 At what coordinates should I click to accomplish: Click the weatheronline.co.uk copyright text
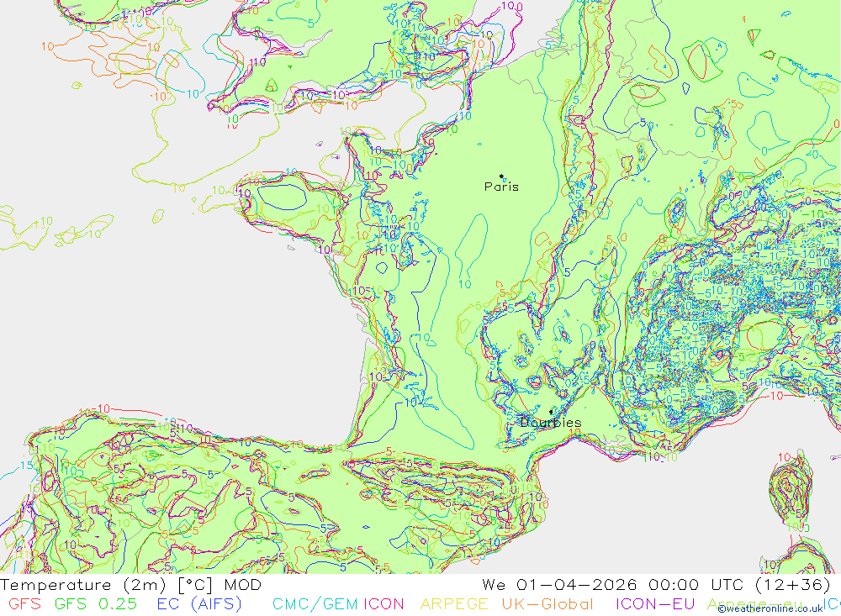click(770, 608)
